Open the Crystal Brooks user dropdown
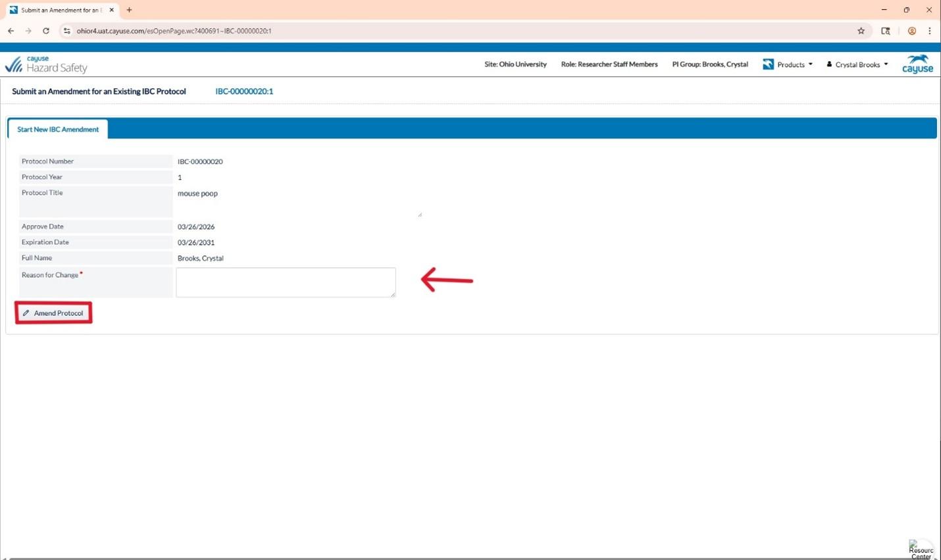The image size is (941, 560). pos(857,64)
